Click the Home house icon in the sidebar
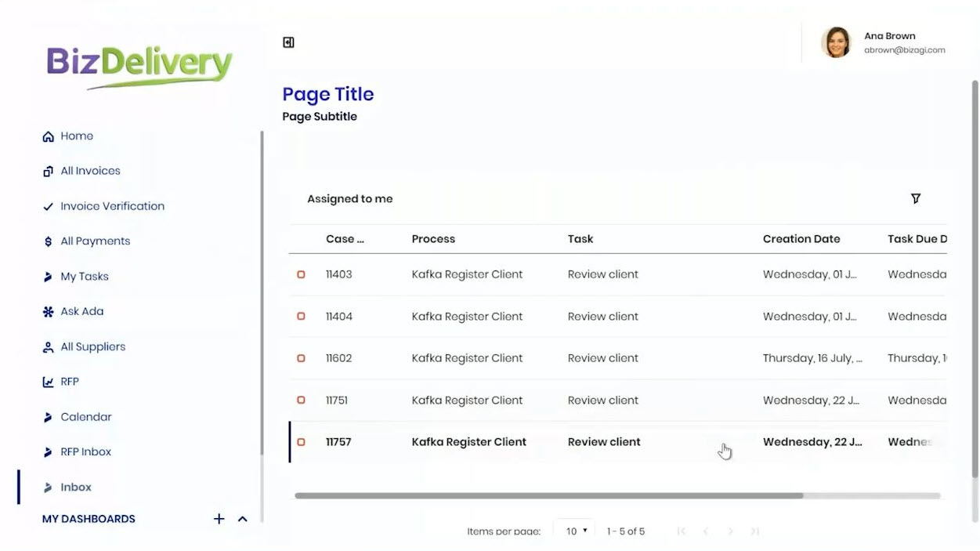The height and width of the screenshot is (551, 980). (48, 136)
